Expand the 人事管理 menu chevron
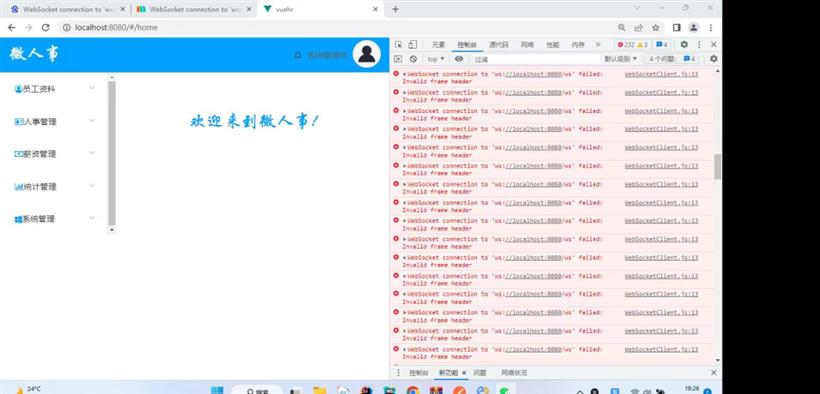Screen dimensions: 820x394 tap(92, 121)
